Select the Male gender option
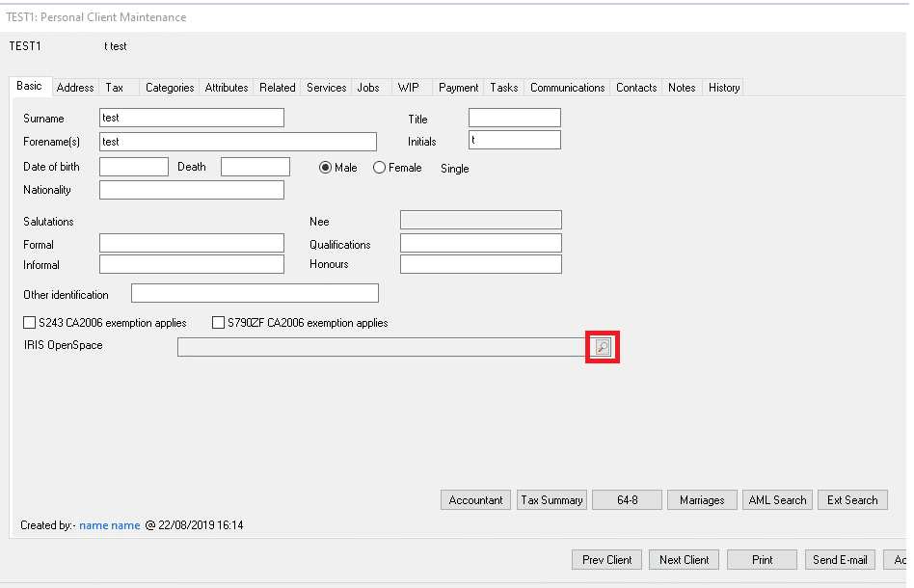Viewport: 914px width, 588px height. coord(325,167)
